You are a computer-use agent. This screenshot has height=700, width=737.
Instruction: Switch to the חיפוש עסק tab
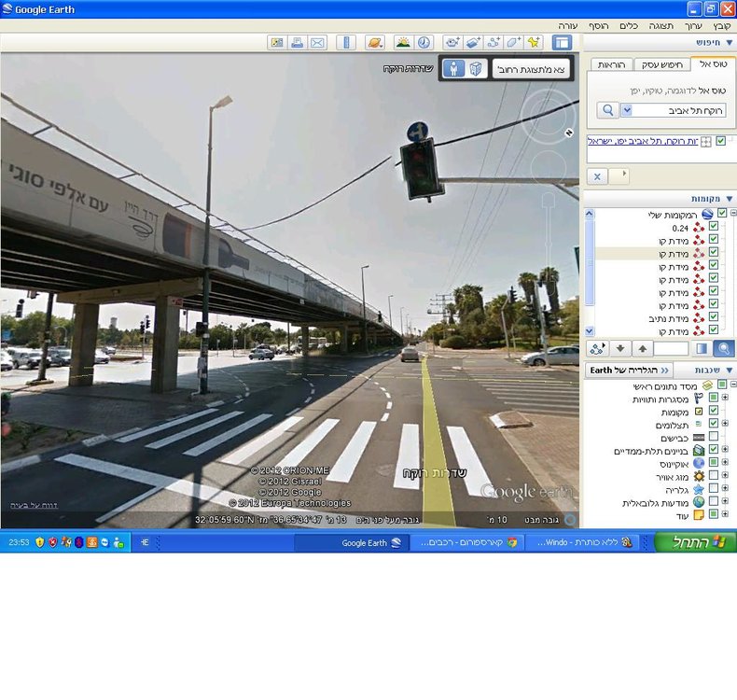click(x=661, y=64)
